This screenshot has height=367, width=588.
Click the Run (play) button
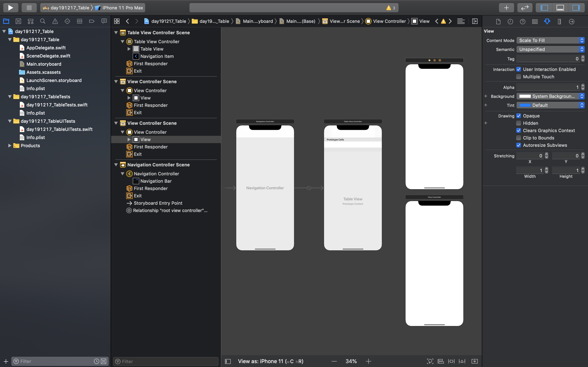click(x=10, y=8)
